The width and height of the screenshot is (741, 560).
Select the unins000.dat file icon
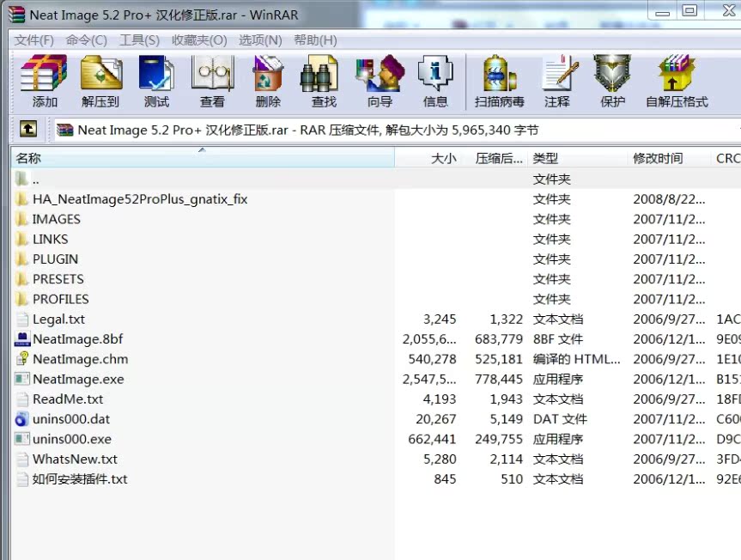[21, 418]
